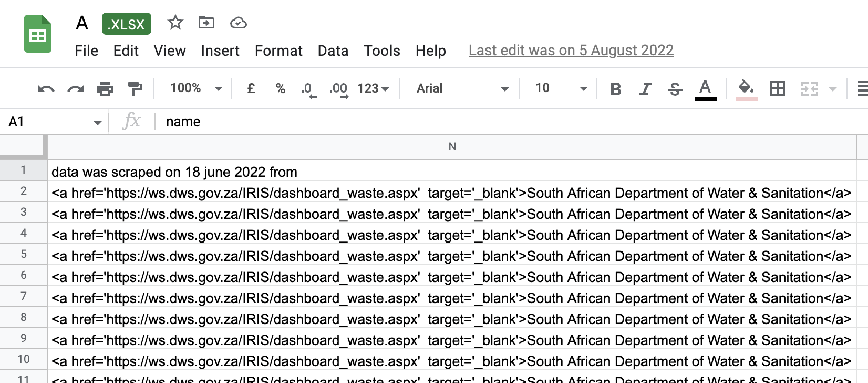
Task: Open the fill colour picker
Action: tap(746, 89)
